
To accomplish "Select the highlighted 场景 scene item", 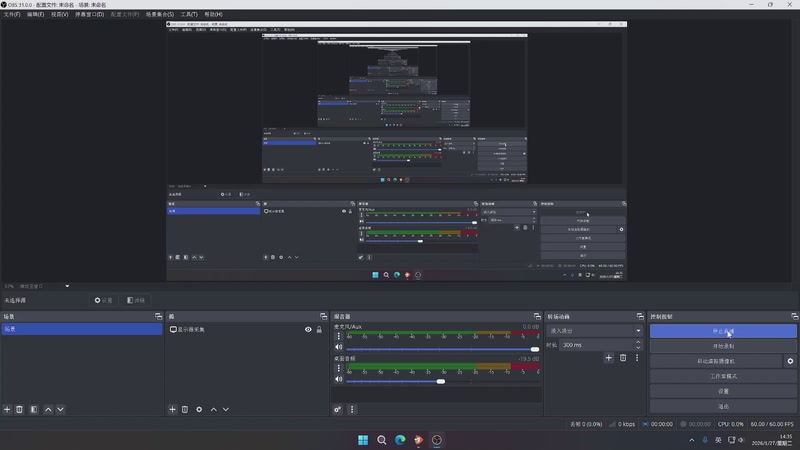I will pyautogui.click(x=82, y=329).
